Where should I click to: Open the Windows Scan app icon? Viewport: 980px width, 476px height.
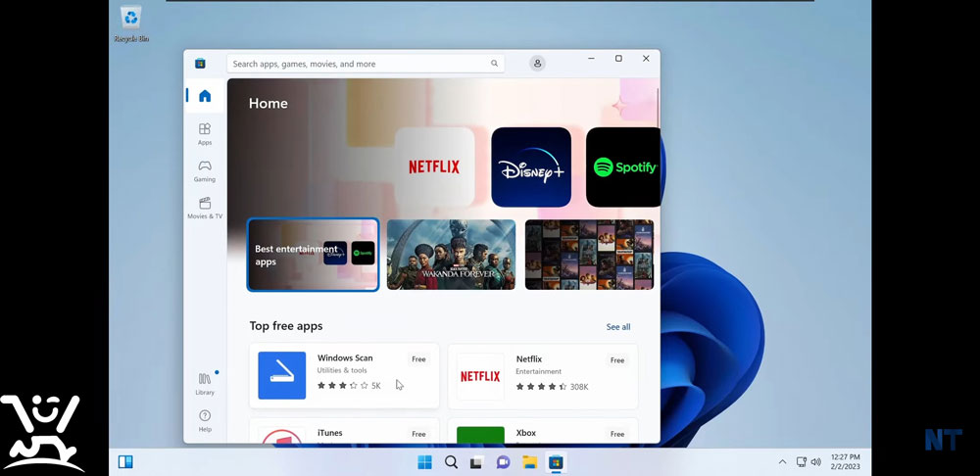click(x=282, y=375)
